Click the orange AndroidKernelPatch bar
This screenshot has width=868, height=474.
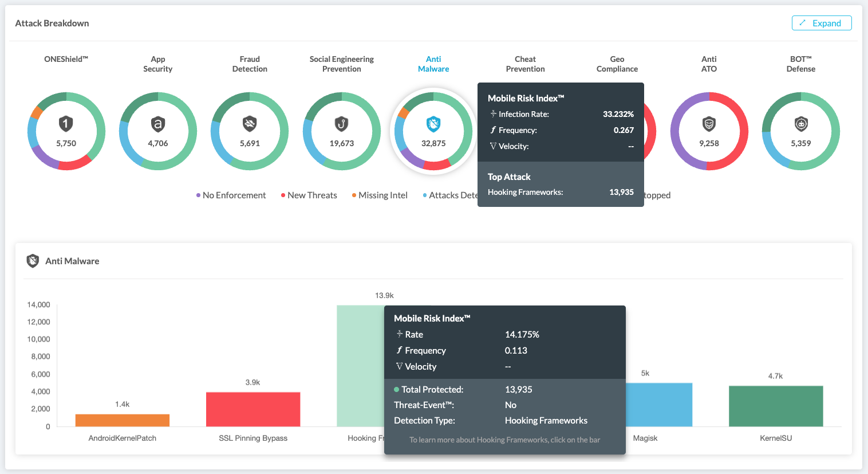pyautogui.click(x=123, y=420)
